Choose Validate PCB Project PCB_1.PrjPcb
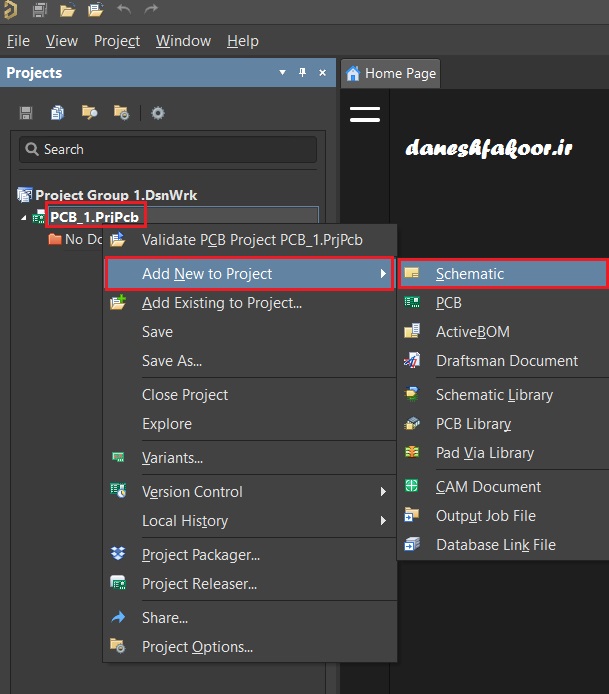The image size is (609, 694). click(x=250, y=240)
